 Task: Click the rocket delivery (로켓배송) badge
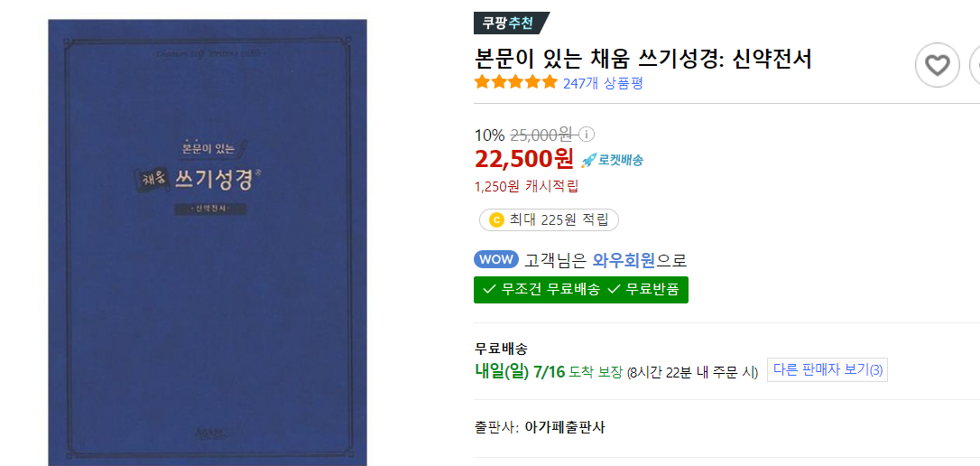tap(612, 160)
